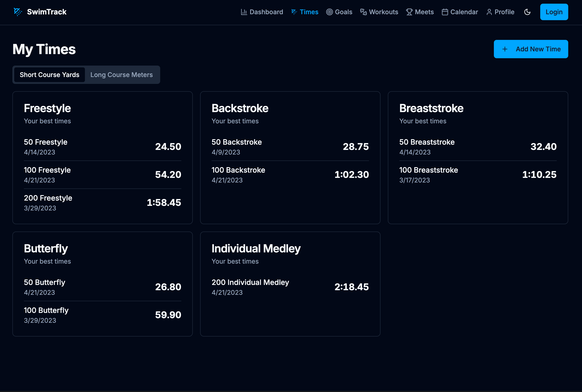
Task: Click the 26.80 time value
Action: [x=168, y=287]
